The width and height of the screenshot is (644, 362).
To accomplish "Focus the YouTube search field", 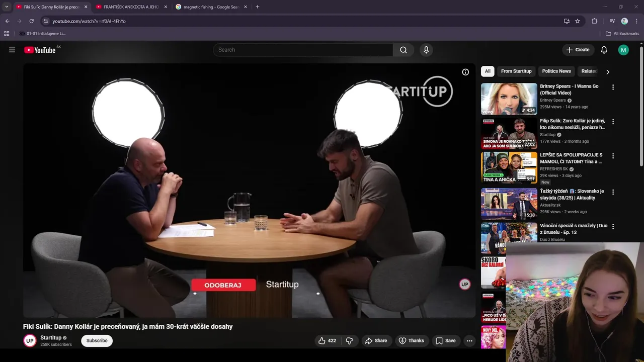I will pos(303,50).
